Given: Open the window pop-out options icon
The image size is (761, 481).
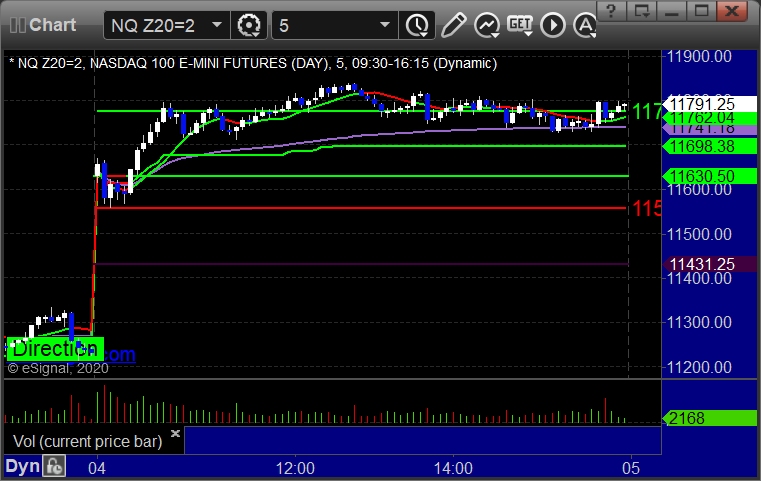Looking at the screenshot, I should pyautogui.click(x=642, y=11).
